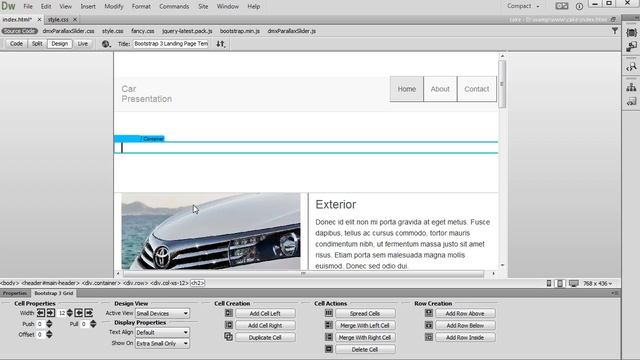Click the Add Row Below icon
Image resolution: width=640 pixels, height=360 pixels.
pyautogui.click(x=429, y=325)
